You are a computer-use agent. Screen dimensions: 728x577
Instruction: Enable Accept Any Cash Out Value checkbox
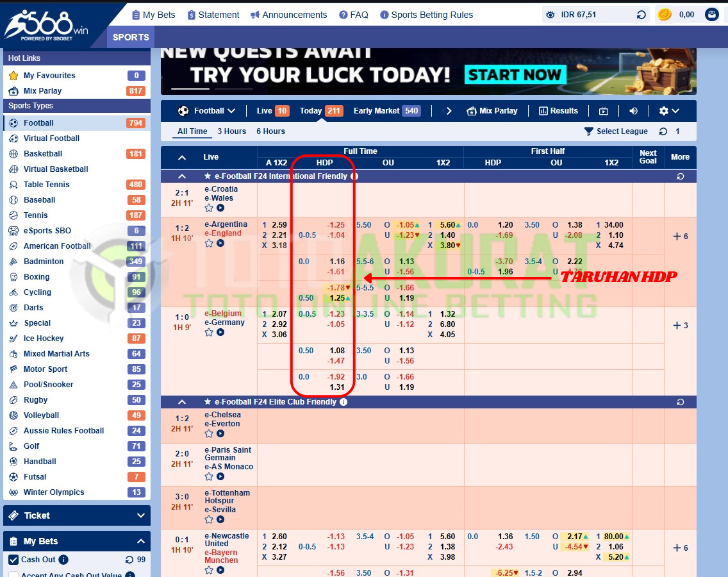point(13,575)
